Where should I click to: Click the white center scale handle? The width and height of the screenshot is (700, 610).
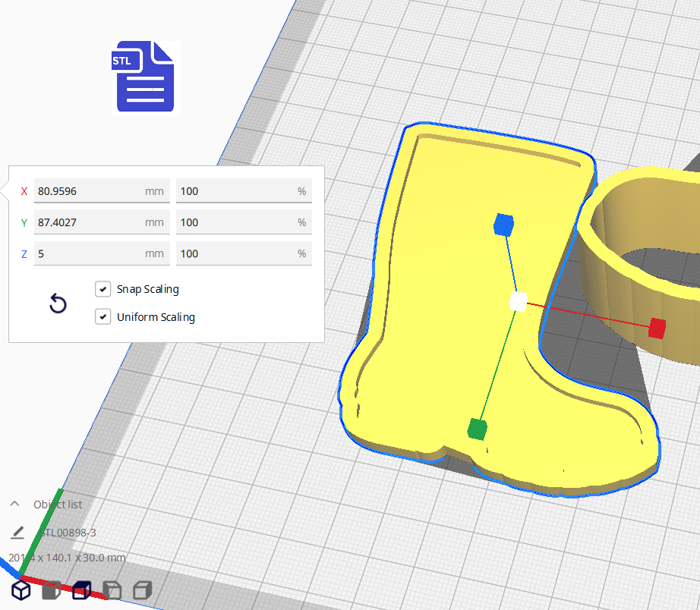(518, 301)
